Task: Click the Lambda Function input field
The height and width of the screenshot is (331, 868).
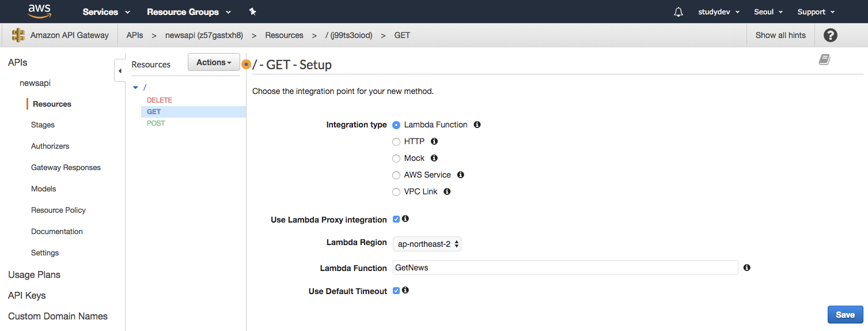Action: click(565, 268)
